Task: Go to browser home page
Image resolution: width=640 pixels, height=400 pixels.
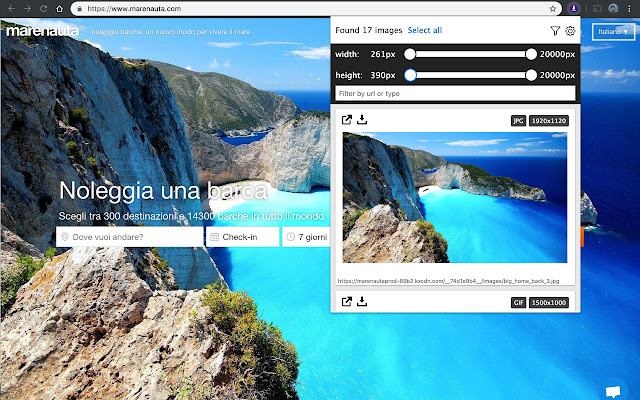Action: point(61,8)
